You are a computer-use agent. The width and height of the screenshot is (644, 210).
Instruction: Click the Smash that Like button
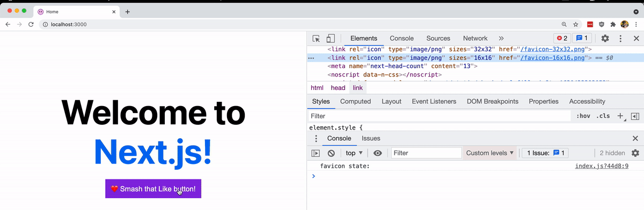pos(153,189)
